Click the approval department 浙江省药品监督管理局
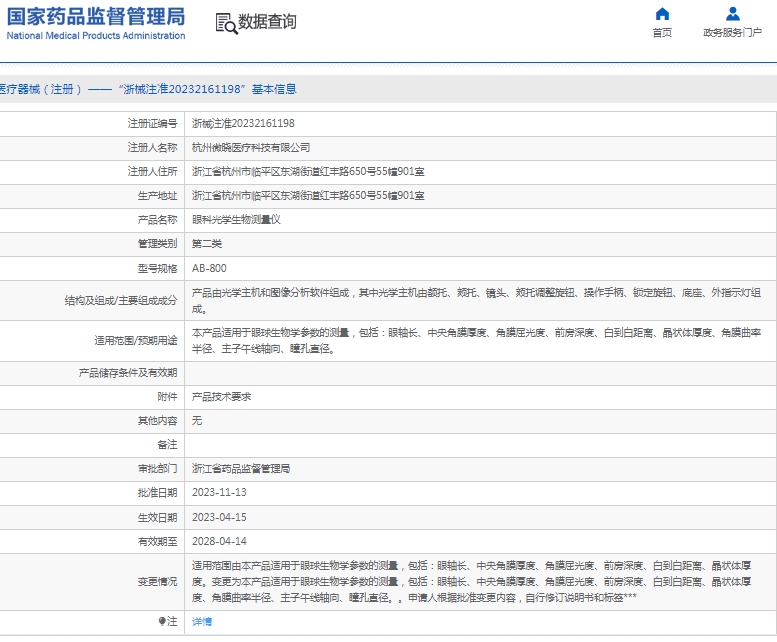Viewport: 777px width, 642px height. (x=241, y=469)
